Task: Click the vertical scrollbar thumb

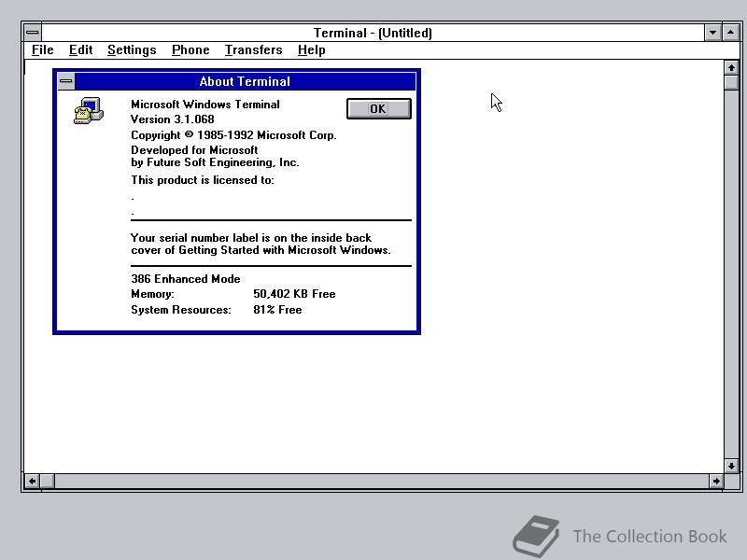Action: point(731,82)
